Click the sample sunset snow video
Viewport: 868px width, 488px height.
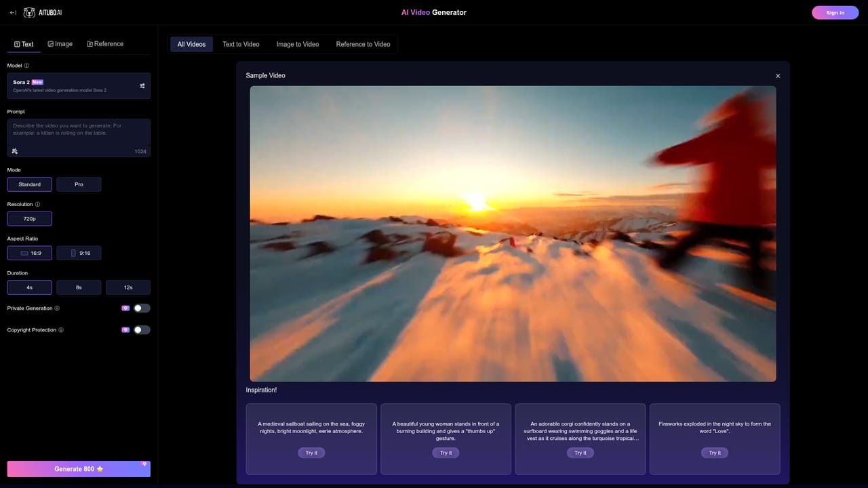click(513, 233)
